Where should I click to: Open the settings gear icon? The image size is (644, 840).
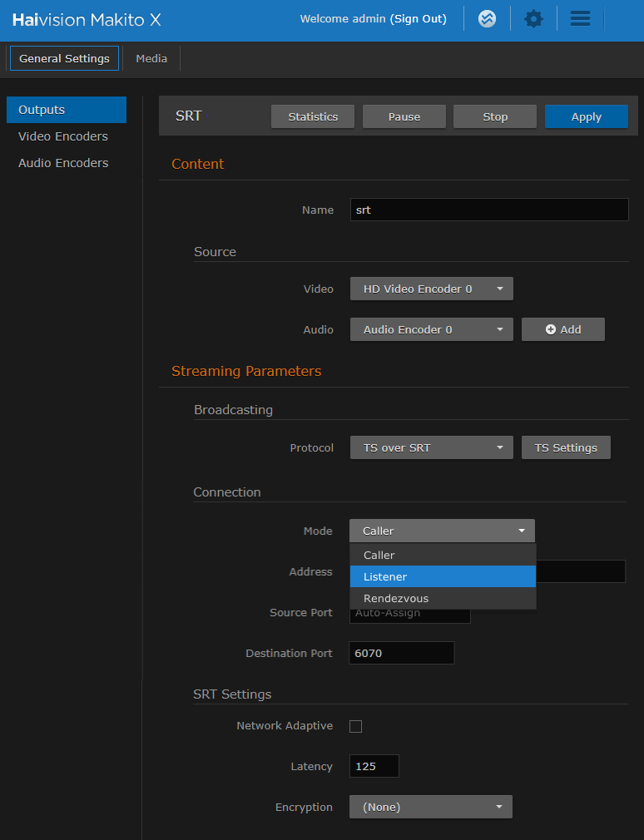click(x=533, y=19)
